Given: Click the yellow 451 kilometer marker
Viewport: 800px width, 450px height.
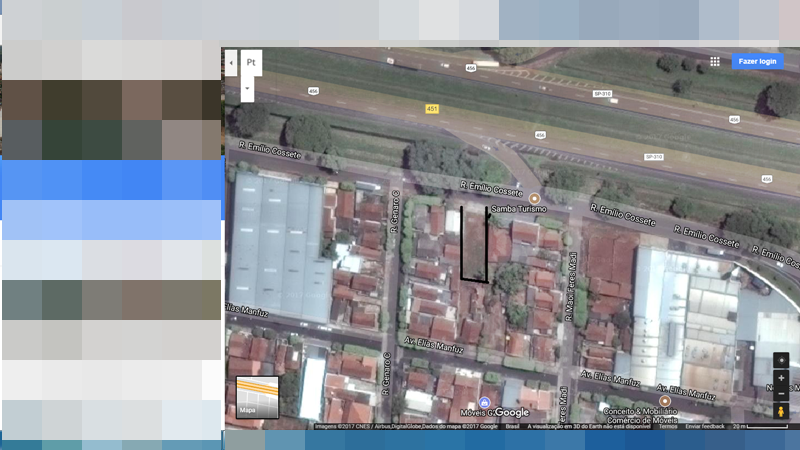Looking at the screenshot, I should (432, 109).
